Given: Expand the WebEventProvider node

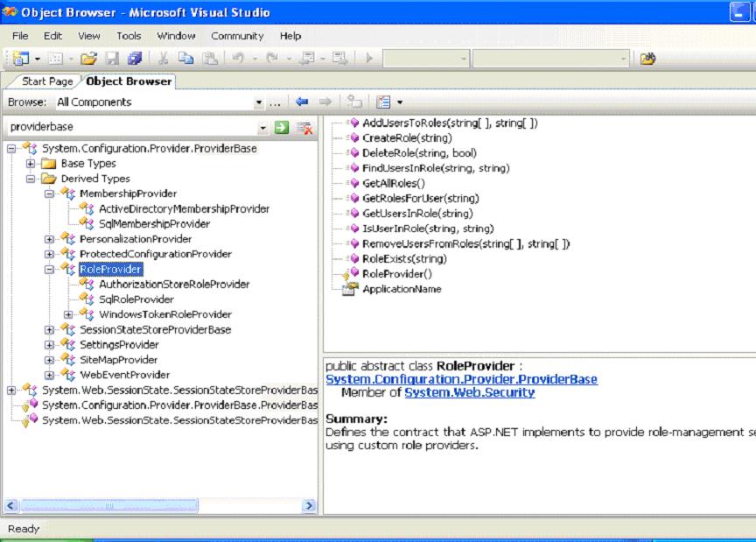Looking at the screenshot, I should [x=49, y=375].
